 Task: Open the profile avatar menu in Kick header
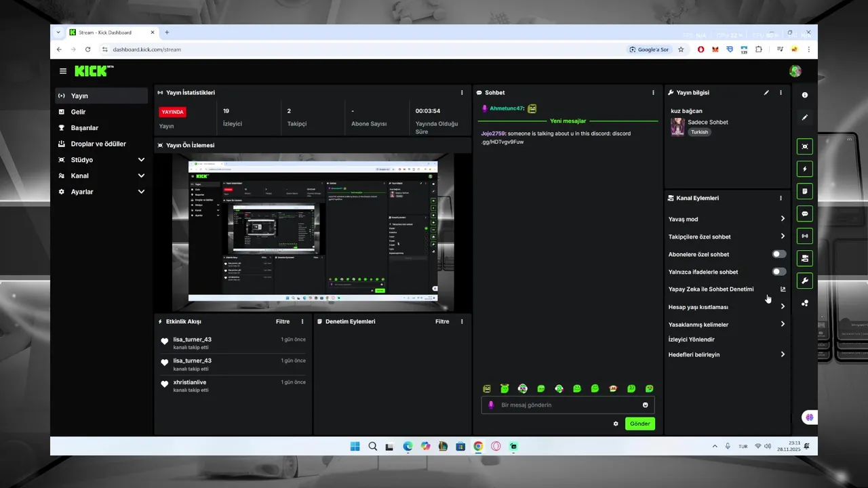coord(795,71)
